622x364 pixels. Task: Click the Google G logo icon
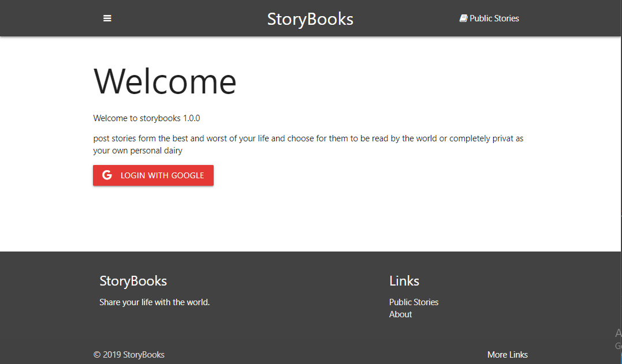(x=107, y=175)
